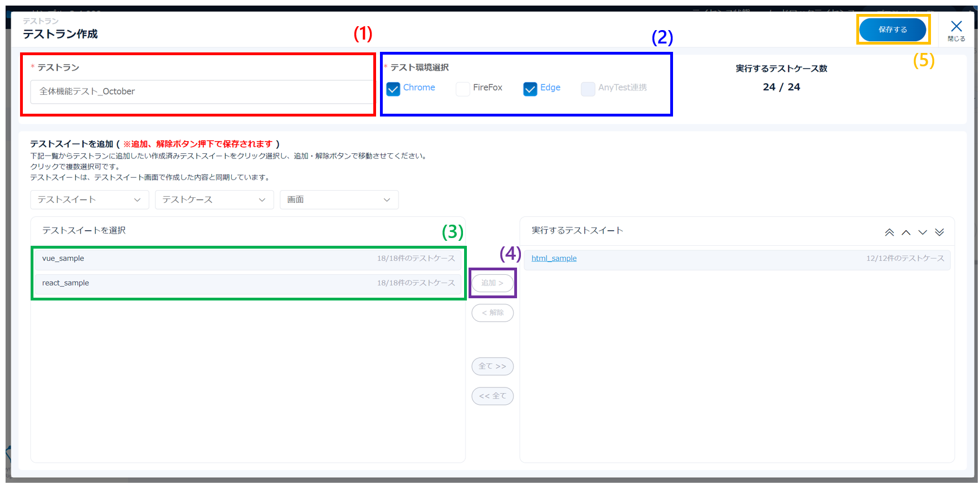Screen dimensions: 980x485
Task: Uncheck the Edge environment checkbox
Action: coord(530,89)
